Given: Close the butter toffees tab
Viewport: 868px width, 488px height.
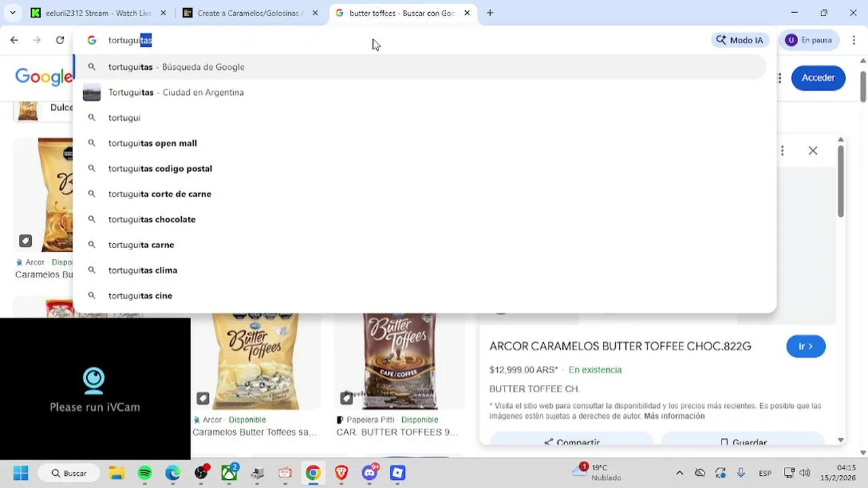Looking at the screenshot, I should (x=467, y=13).
